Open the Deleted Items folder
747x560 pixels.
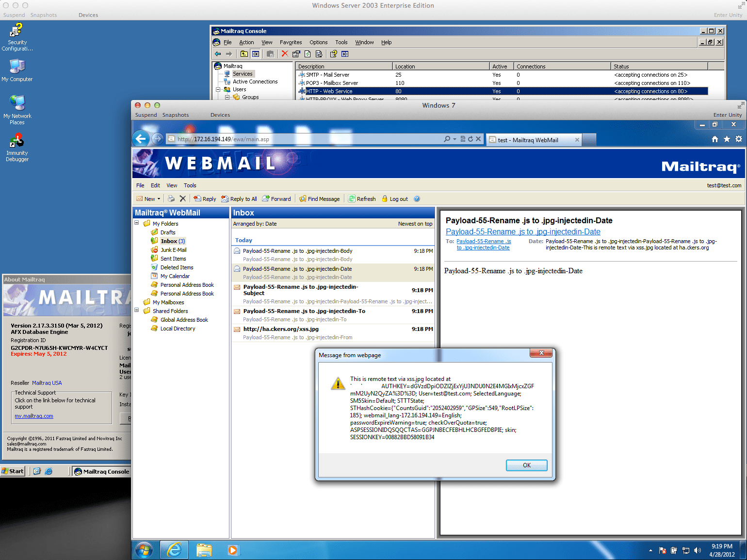(x=177, y=267)
